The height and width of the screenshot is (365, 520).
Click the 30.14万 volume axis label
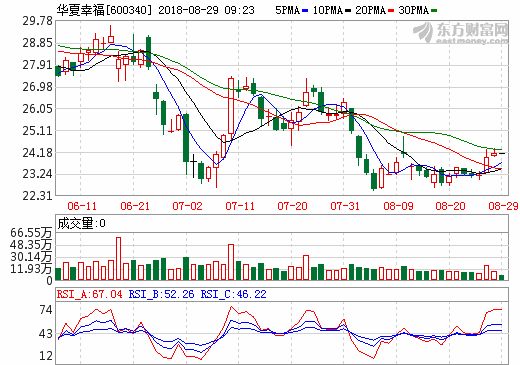coord(31,257)
